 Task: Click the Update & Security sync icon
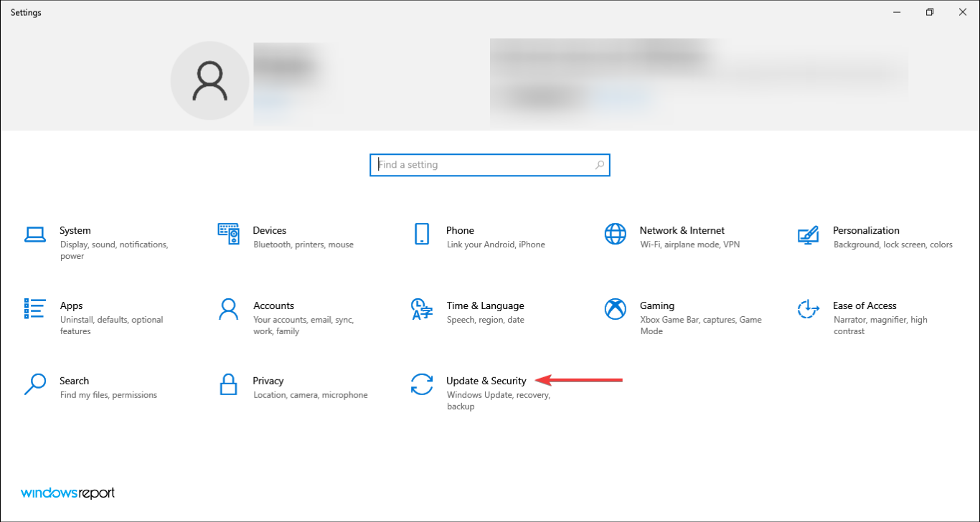pyautogui.click(x=421, y=384)
